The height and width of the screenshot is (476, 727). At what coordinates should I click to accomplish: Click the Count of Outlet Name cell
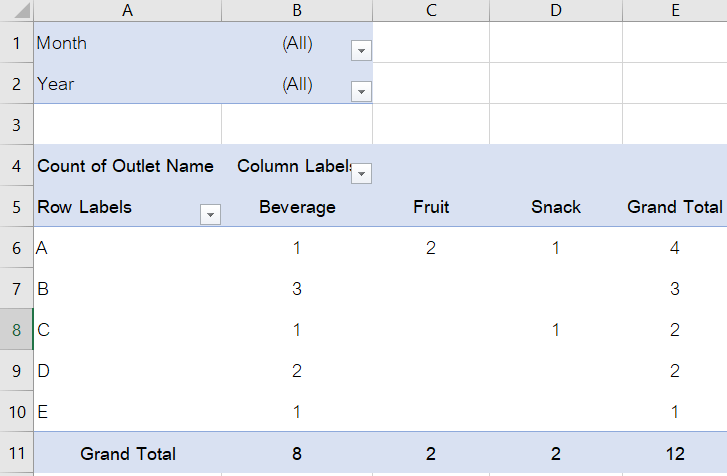[125, 166]
